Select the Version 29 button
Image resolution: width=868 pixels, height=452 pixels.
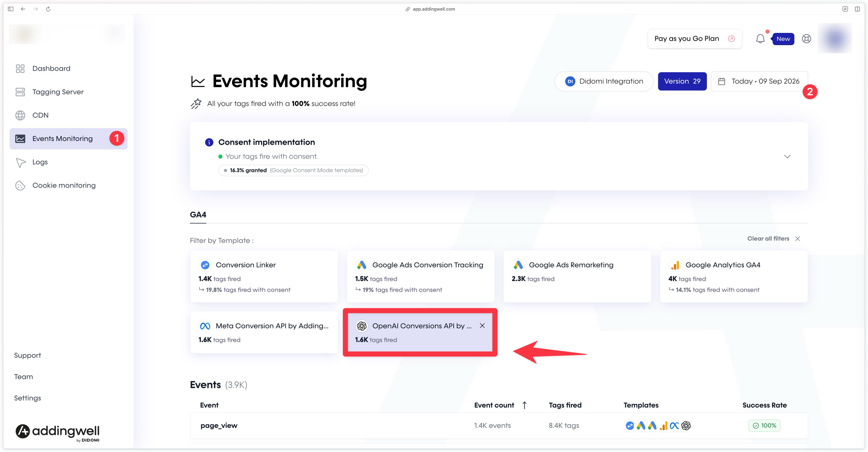[x=682, y=81]
